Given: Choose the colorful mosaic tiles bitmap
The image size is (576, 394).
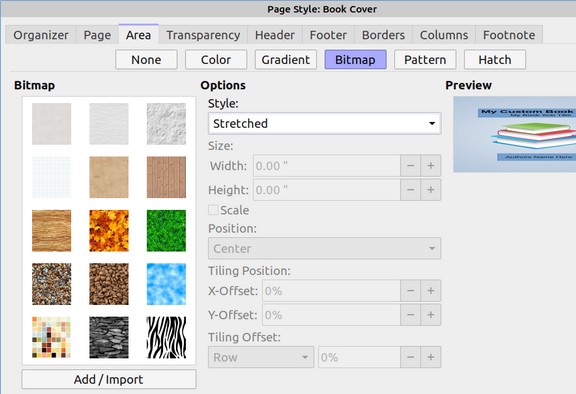Looking at the screenshot, I should 51,337.
